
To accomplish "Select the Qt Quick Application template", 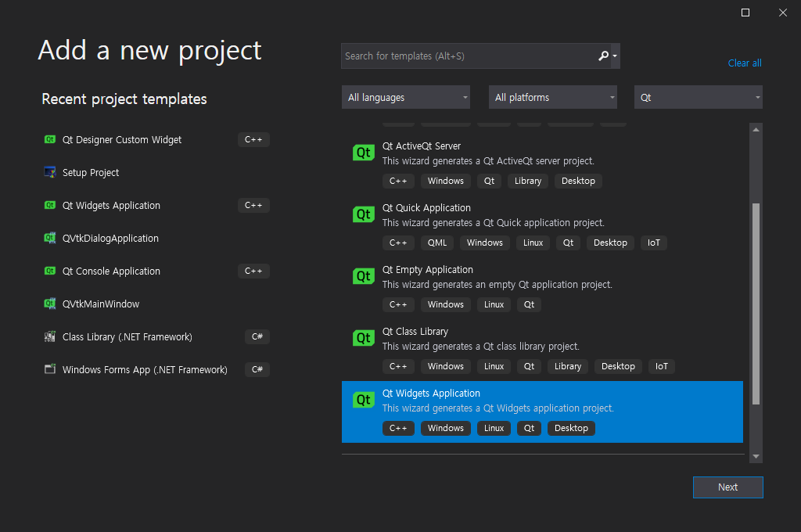I will click(x=542, y=225).
